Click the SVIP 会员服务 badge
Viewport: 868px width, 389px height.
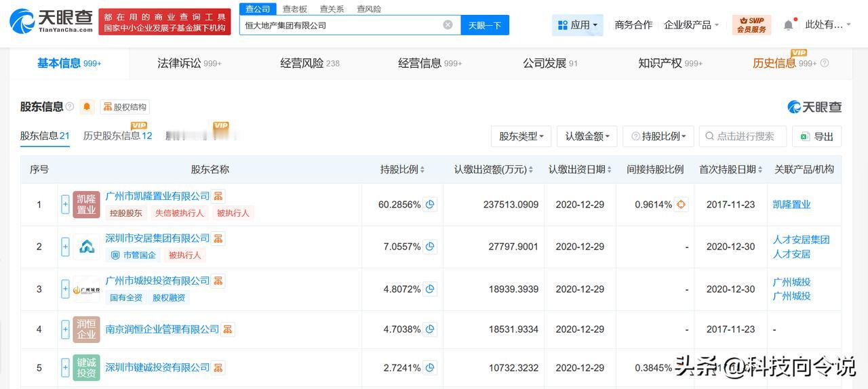(x=751, y=25)
